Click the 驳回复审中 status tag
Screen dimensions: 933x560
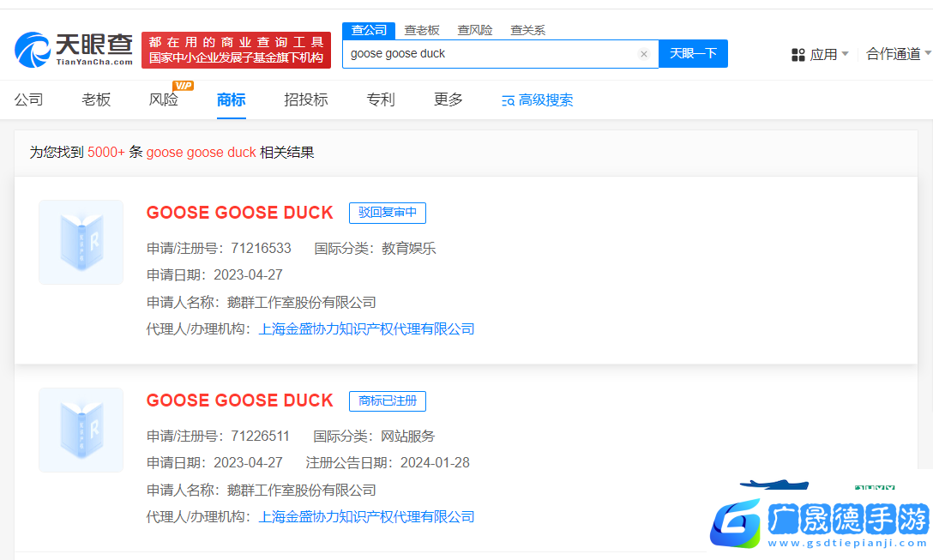point(388,213)
